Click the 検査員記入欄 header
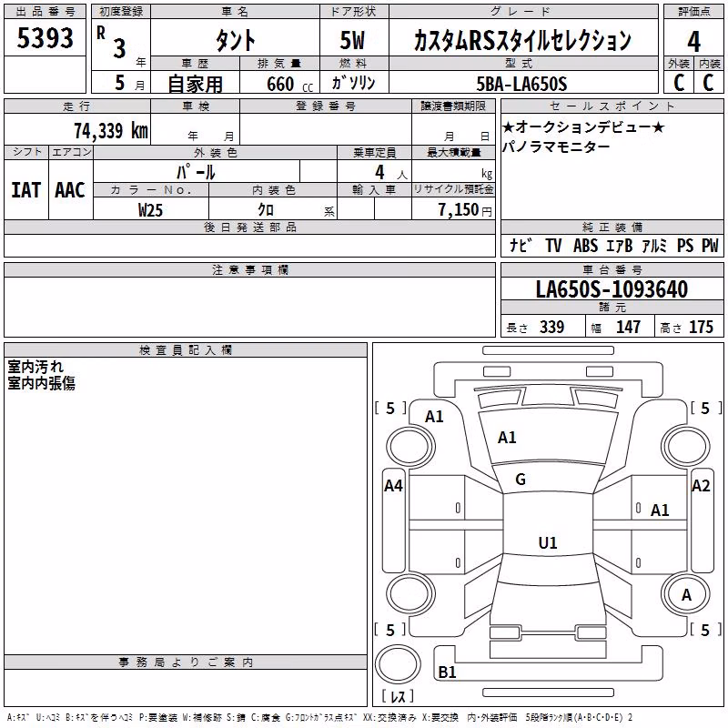The image size is (728, 728). 186,350
